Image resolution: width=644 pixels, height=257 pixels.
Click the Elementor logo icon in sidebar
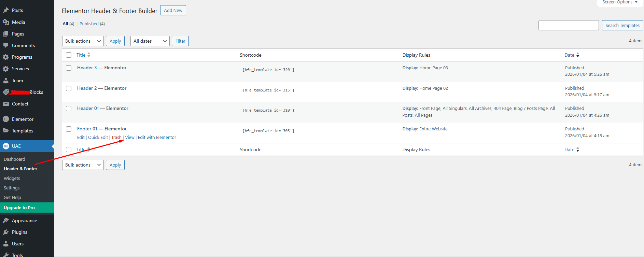tap(6, 119)
